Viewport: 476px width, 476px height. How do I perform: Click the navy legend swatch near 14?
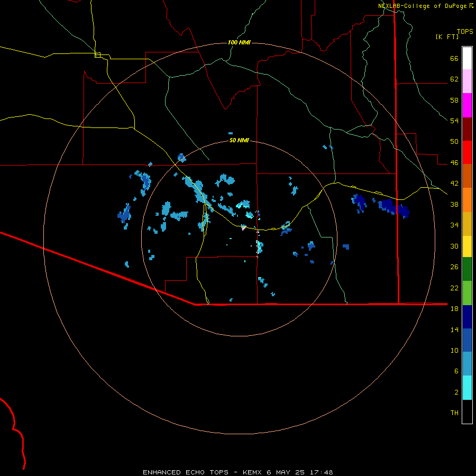tap(467, 317)
